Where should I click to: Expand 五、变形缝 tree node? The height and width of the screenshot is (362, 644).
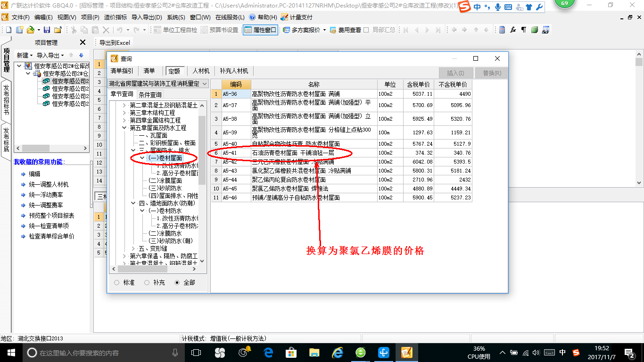(x=133, y=249)
